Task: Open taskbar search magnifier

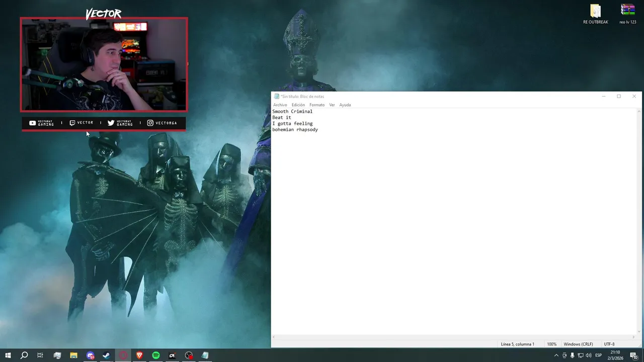Action: click(24, 355)
